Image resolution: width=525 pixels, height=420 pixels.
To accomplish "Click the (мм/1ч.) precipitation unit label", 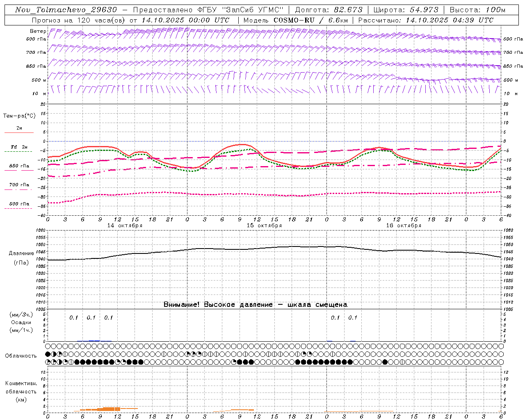I will point(21,330).
